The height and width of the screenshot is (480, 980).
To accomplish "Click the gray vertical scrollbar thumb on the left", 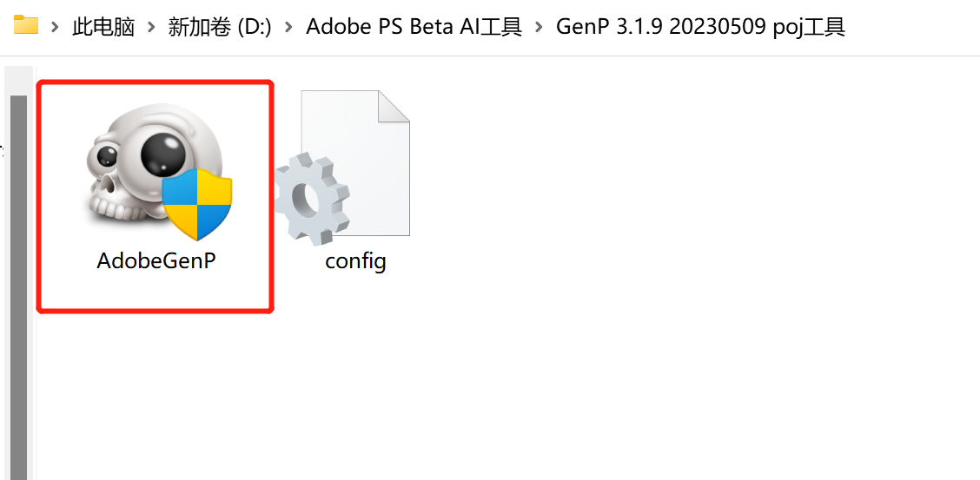I will [x=18, y=286].
